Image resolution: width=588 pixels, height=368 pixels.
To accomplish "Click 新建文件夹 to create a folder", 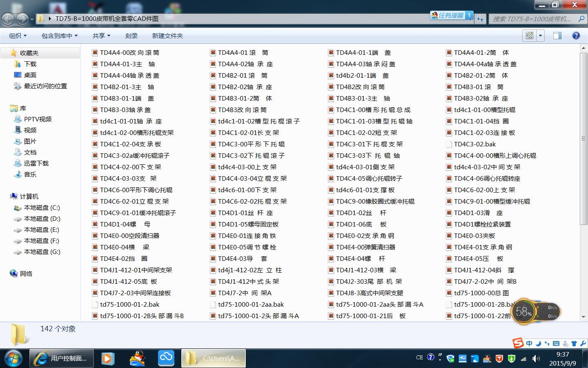I will coord(167,36).
